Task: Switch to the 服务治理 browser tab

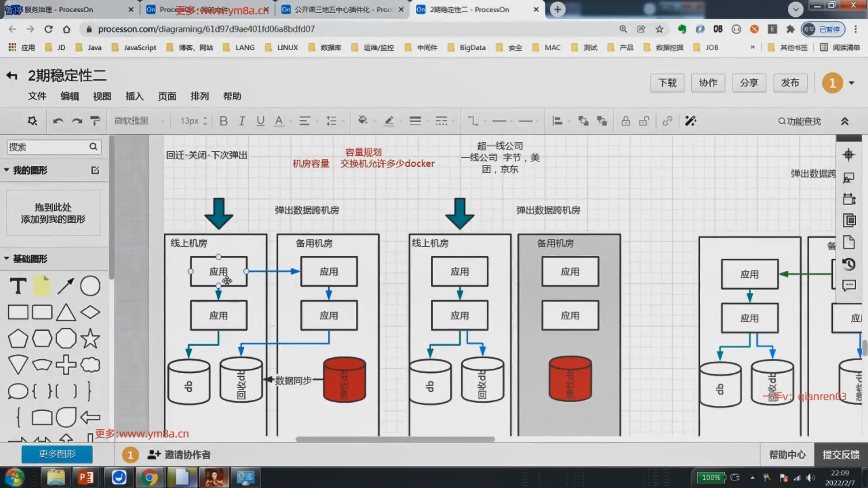Action: click(x=59, y=9)
